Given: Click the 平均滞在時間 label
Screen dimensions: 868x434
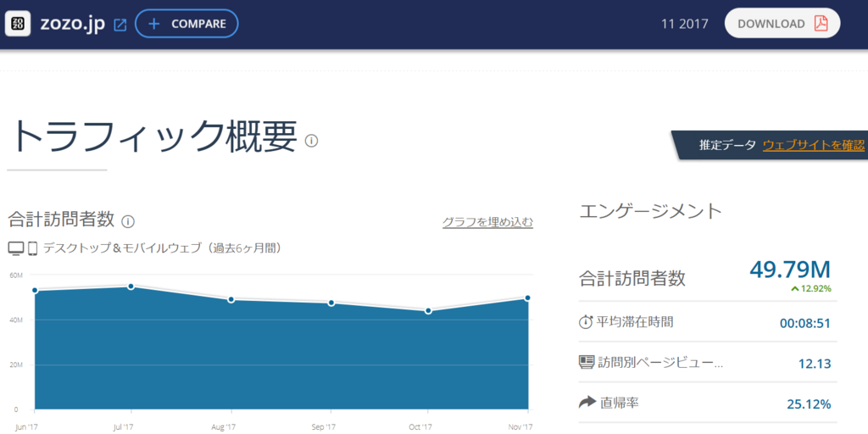Looking at the screenshot, I should [635, 321].
